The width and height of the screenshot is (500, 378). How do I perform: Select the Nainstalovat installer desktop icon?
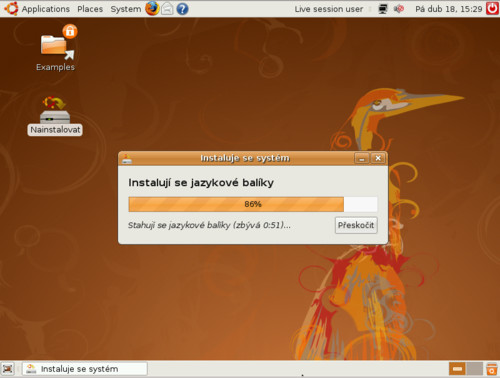55,116
